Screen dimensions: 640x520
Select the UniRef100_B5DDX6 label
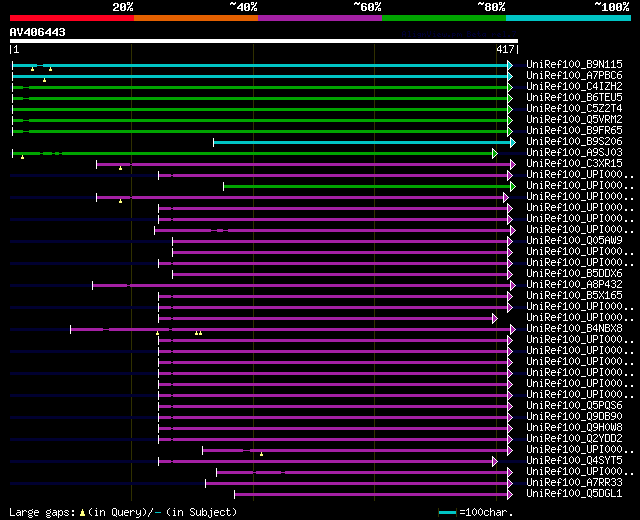pos(574,274)
